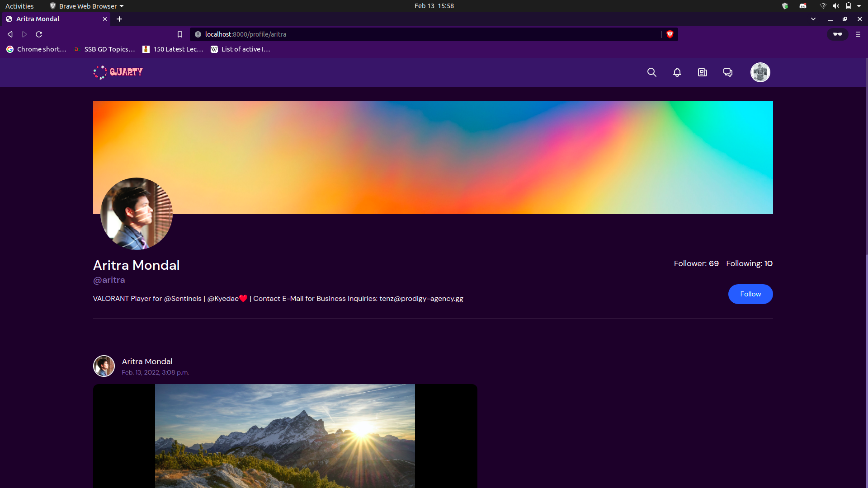Open the 150 Latest Lec... bookmark
The image size is (868, 488).
[x=173, y=49]
